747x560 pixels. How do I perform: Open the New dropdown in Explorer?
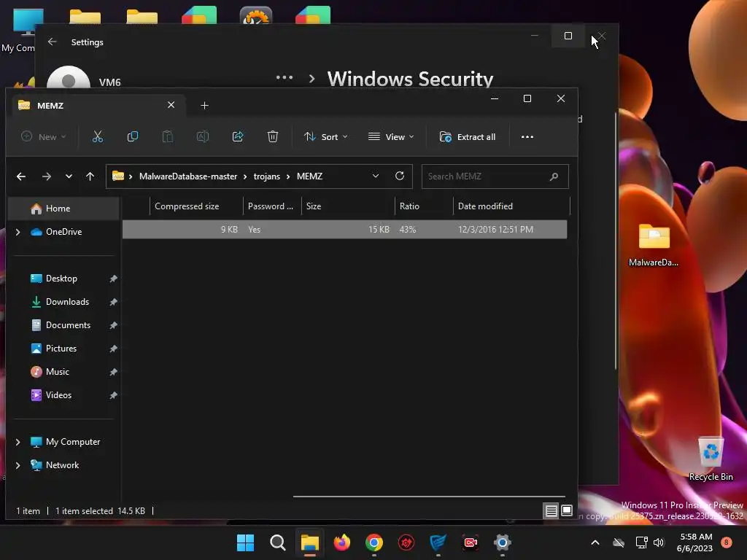click(43, 136)
